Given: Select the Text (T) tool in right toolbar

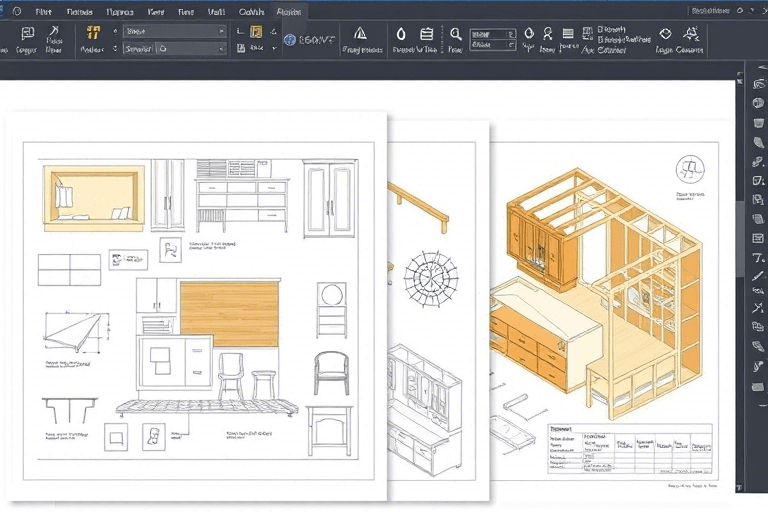Looking at the screenshot, I should tap(757, 257).
